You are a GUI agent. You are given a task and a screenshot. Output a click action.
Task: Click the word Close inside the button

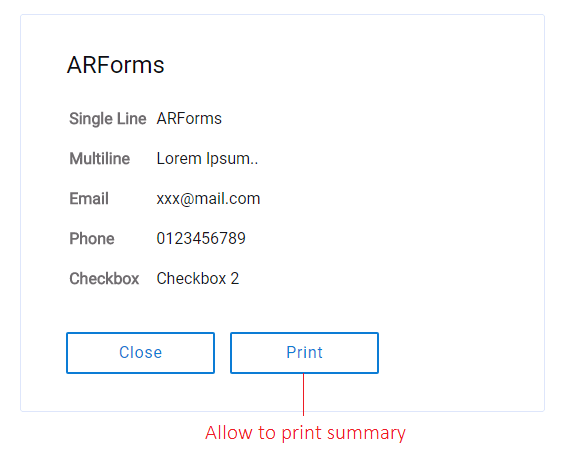click(140, 352)
